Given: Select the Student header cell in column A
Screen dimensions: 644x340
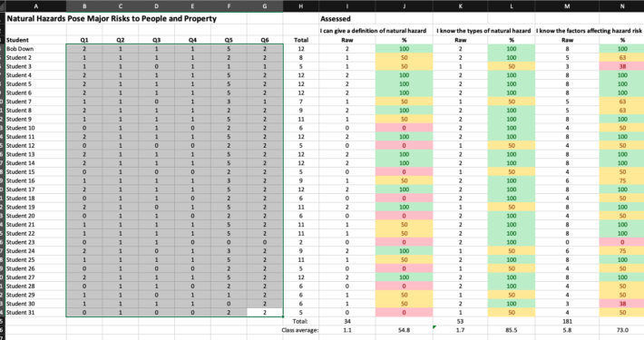Looking at the screenshot, I should [36, 40].
